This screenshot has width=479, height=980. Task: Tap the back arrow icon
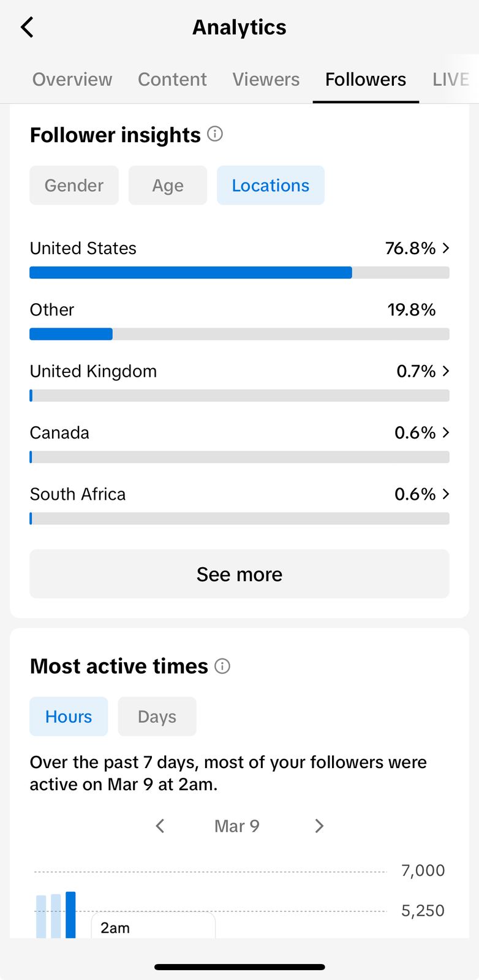point(28,28)
